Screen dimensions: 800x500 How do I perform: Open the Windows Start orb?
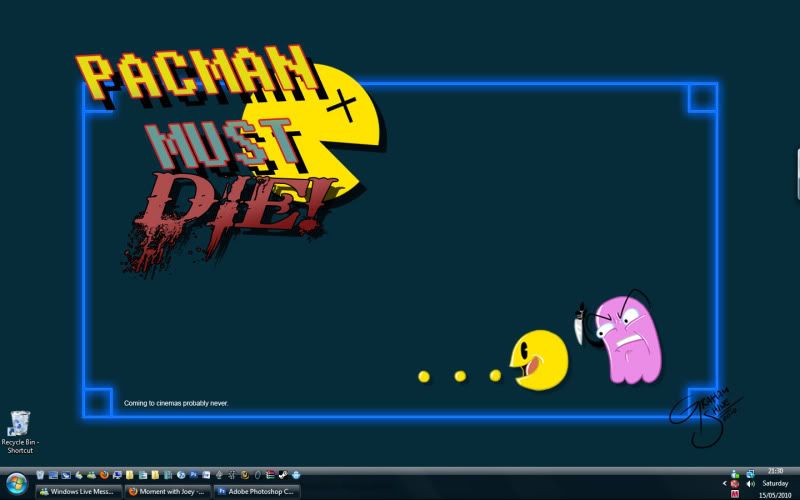pos(17,484)
